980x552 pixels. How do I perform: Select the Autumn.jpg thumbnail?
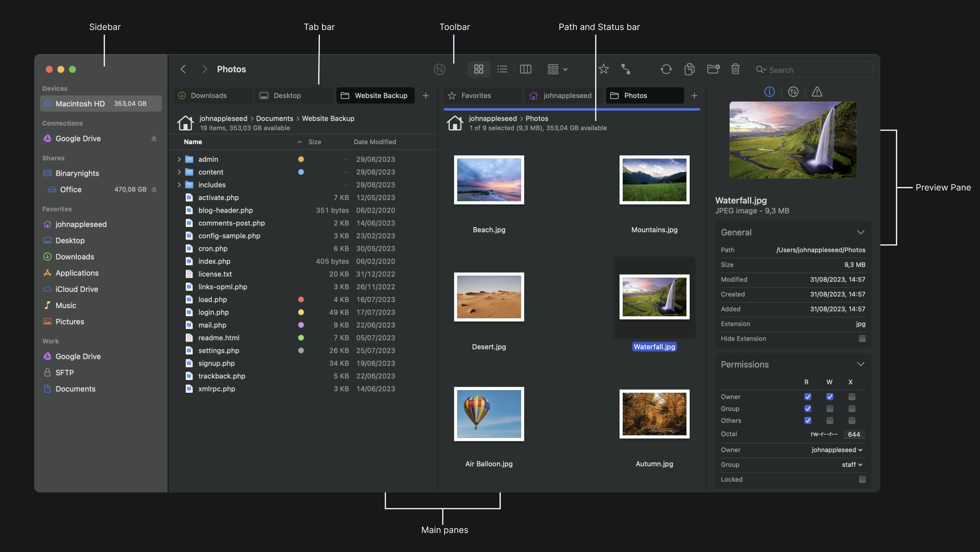[654, 414]
